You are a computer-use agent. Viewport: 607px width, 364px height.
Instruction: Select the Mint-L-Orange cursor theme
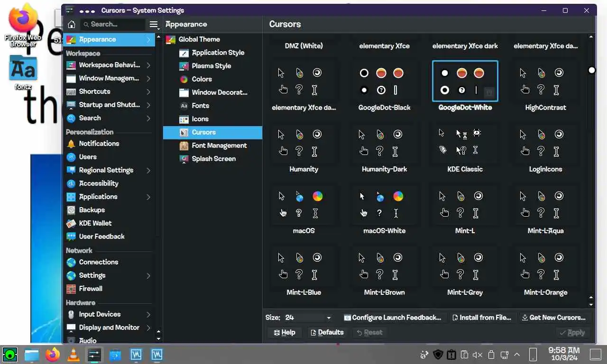click(546, 271)
